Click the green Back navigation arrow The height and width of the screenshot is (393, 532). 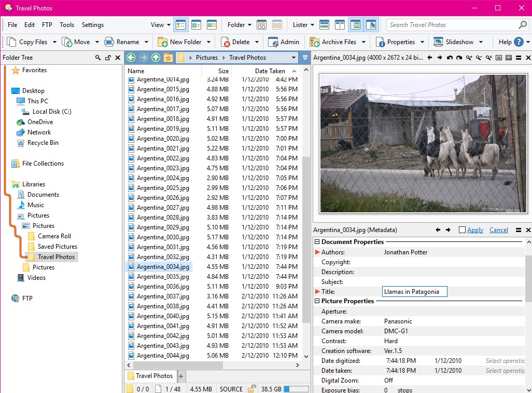click(130, 57)
